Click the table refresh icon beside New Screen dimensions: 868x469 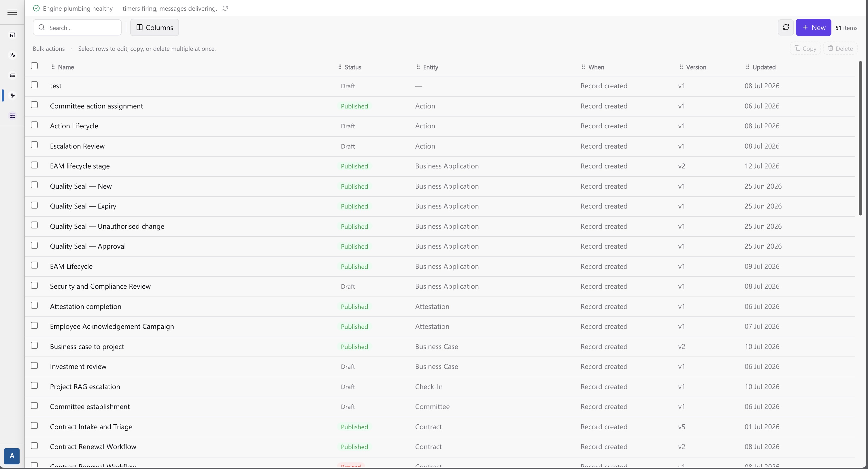click(786, 27)
